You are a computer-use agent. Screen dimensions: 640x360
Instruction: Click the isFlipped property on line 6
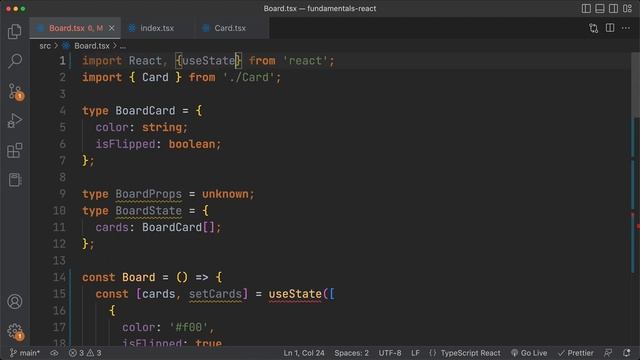pyautogui.click(x=125, y=144)
